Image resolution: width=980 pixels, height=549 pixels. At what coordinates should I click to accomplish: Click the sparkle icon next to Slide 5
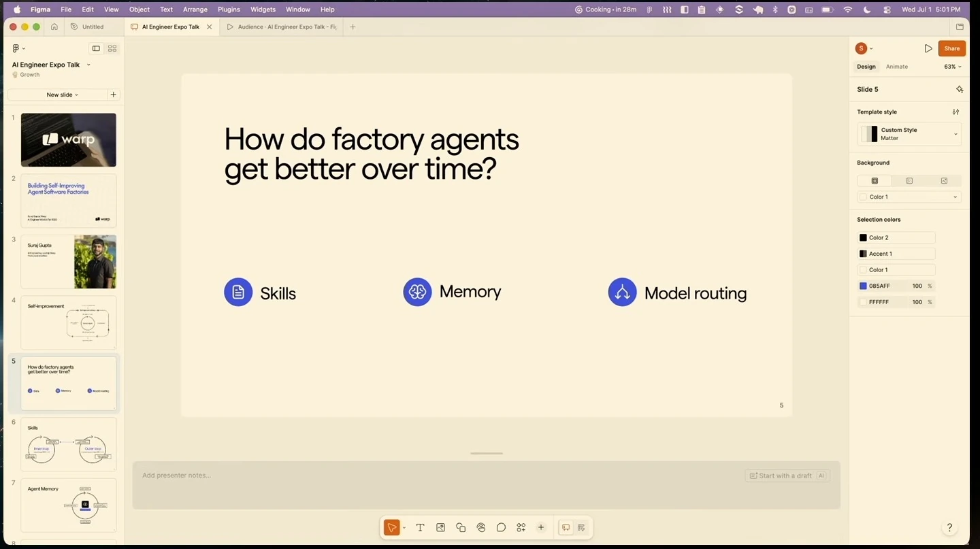(960, 89)
